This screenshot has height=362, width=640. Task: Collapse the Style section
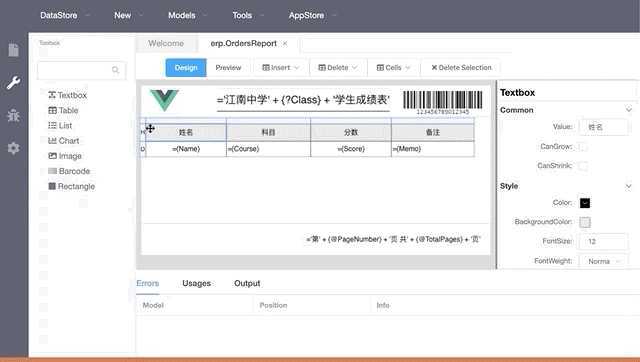629,186
